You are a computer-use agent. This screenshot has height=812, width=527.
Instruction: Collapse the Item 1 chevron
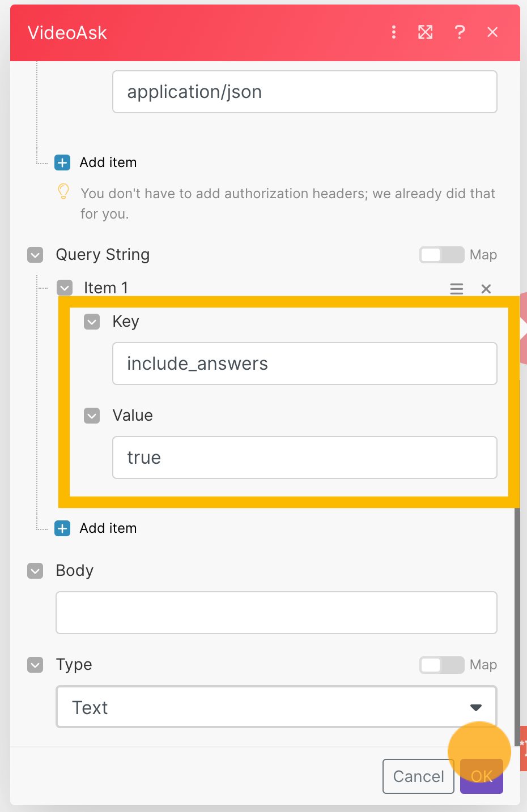[65, 288]
